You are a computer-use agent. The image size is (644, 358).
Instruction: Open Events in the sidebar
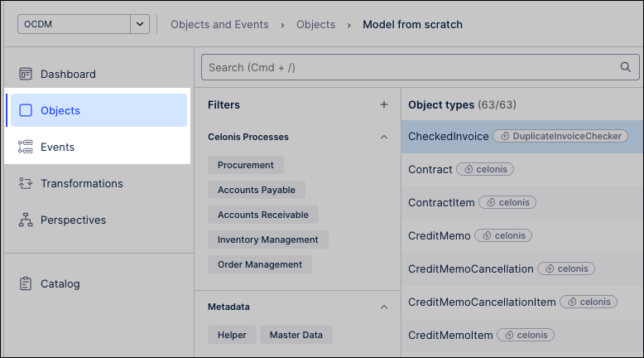coord(99,147)
